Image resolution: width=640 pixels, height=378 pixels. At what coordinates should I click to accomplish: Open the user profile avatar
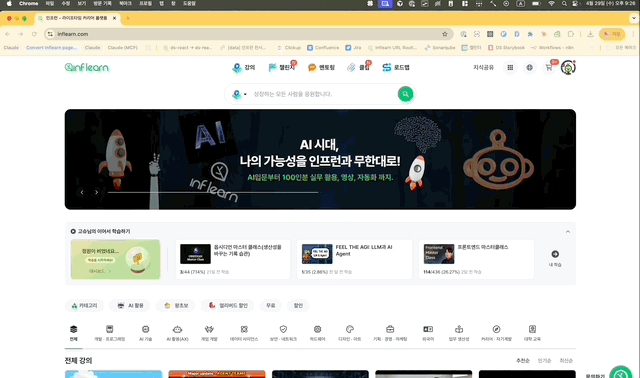click(568, 67)
